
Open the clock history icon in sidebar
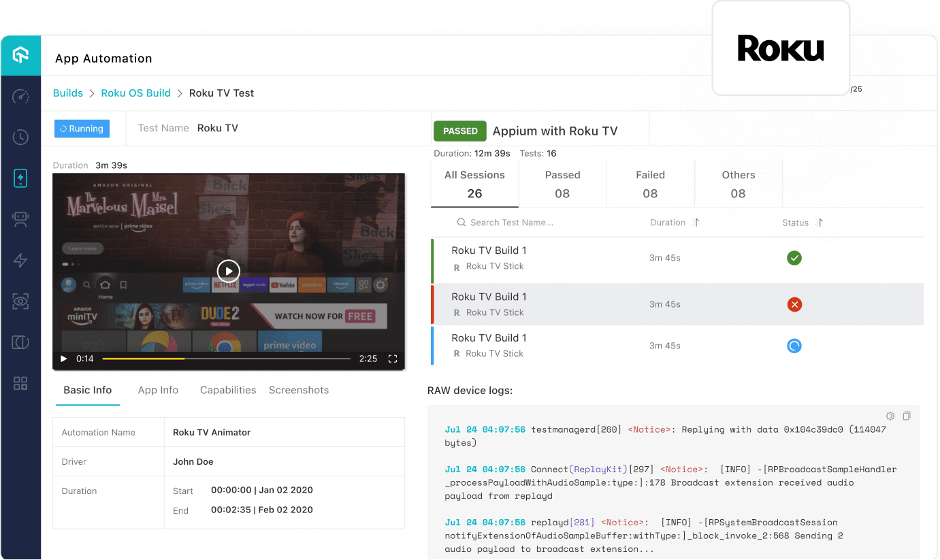[x=20, y=137]
